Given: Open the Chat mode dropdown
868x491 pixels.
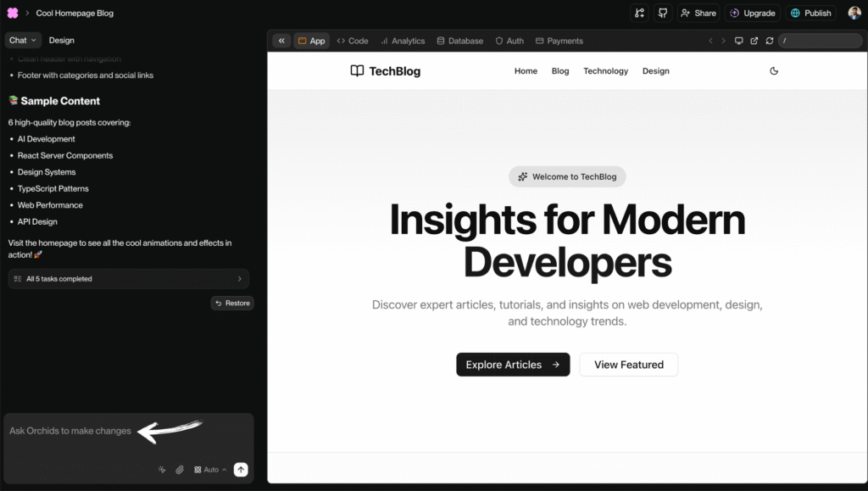Looking at the screenshot, I should (x=23, y=40).
